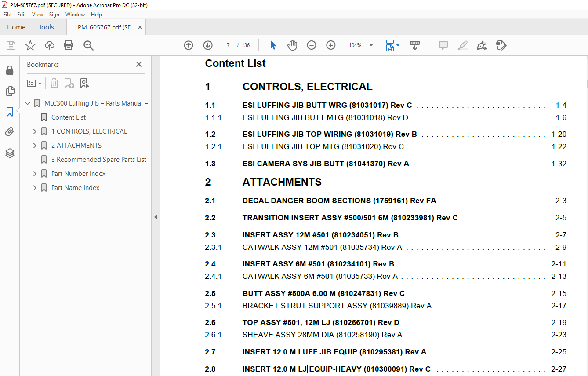This screenshot has height=376, width=588.
Task: Select the highlight text pen tool
Action: coord(462,45)
